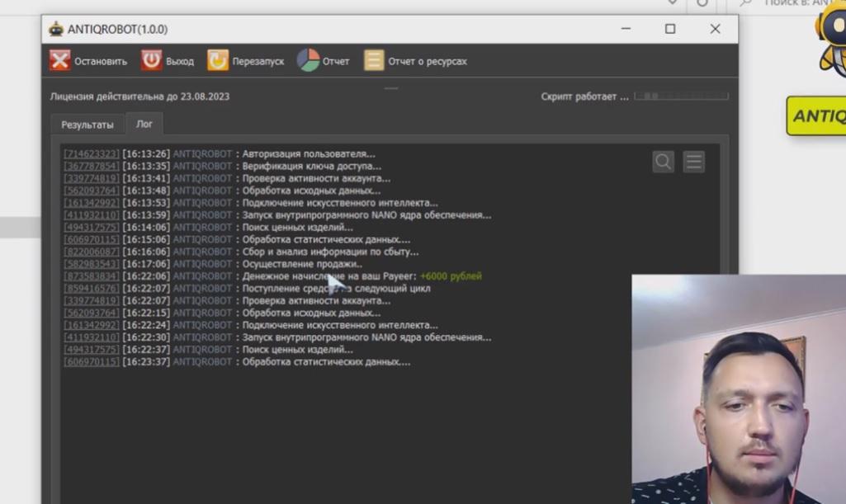Image resolution: width=846 pixels, height=504 pixels.
Task: Click the green '+6000 рублей' amount
Action: 451,276
